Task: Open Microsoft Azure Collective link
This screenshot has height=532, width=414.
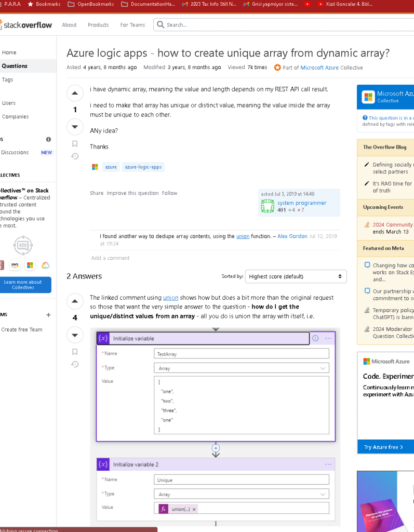Action: 319,68
